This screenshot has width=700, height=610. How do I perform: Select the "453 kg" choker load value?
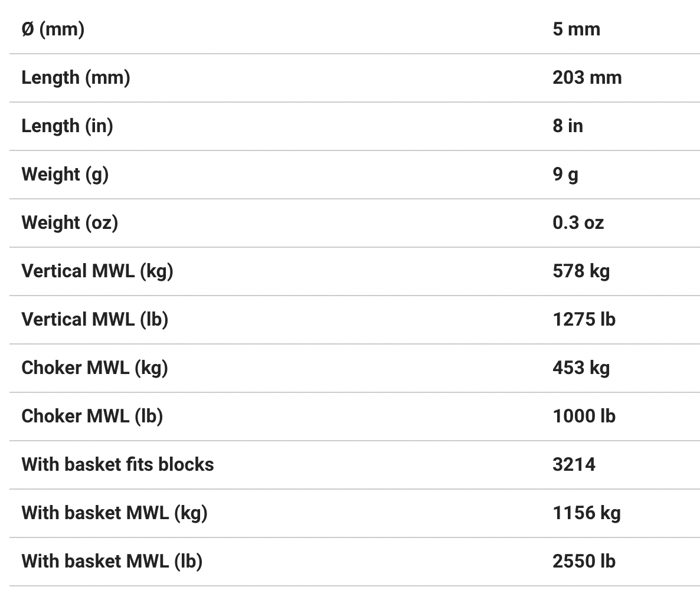[581, 368]
